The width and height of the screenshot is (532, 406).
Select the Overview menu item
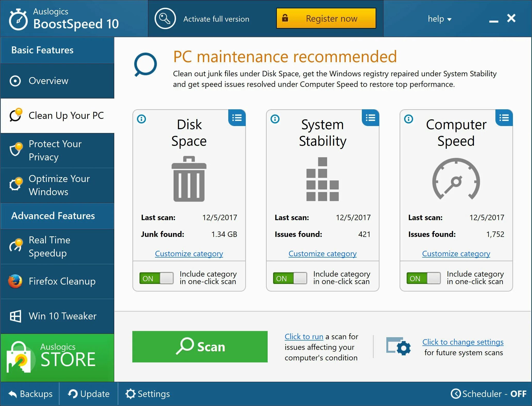[57, 81]
